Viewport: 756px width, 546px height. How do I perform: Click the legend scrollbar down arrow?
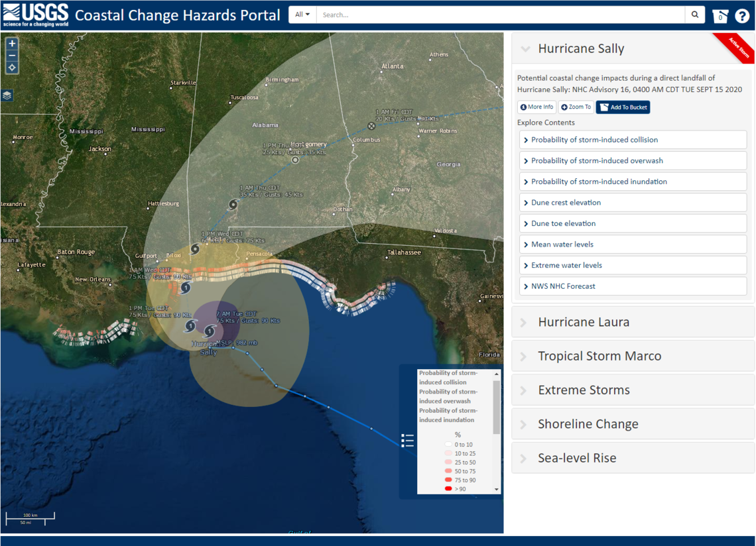[497, 490]
